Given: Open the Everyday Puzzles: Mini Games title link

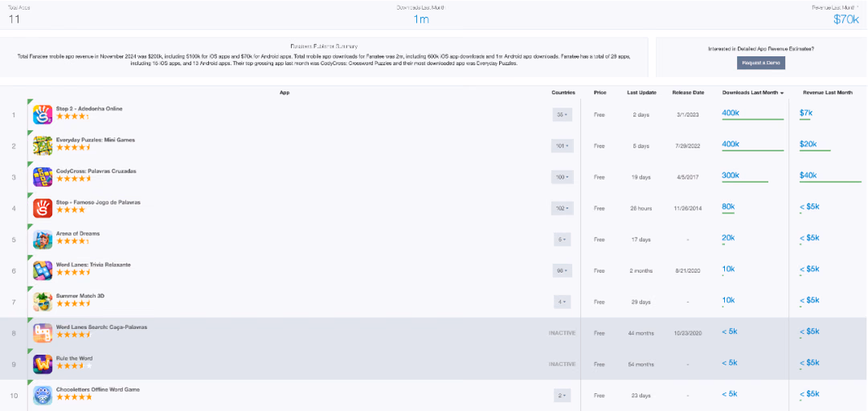Looking at the screenshot, I should point(95,140).
